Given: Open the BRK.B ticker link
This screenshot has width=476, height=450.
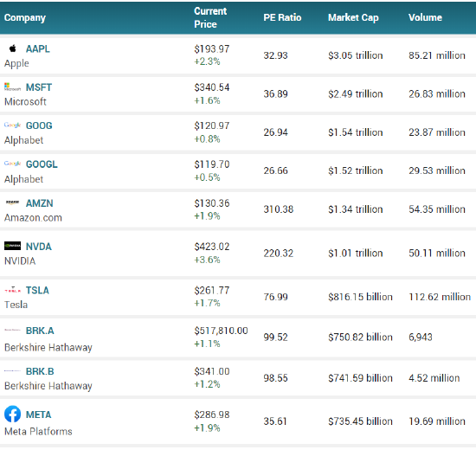Looking at the screenshot, I should tap(40, 371).
